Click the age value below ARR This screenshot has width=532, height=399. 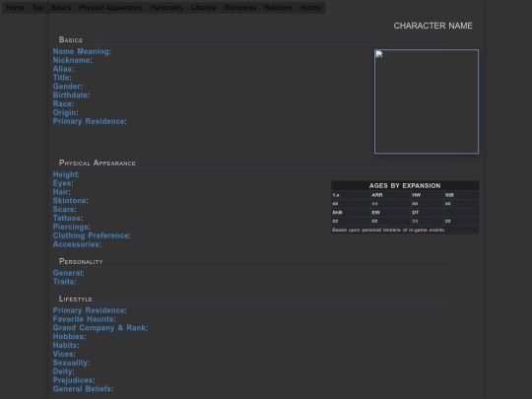pyautogui.click(x=374, y=204)
